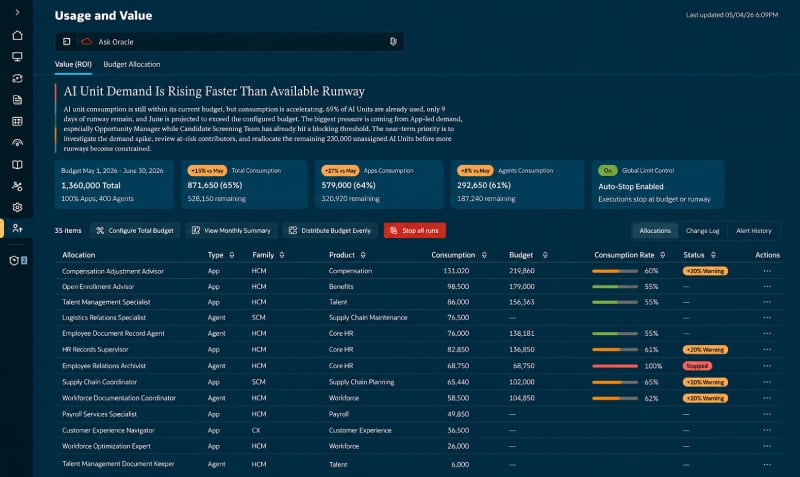Screen dimensions: 800x477
Task: Click the microphone icon in Ask Oracle bar
Action: pos(393,42)
